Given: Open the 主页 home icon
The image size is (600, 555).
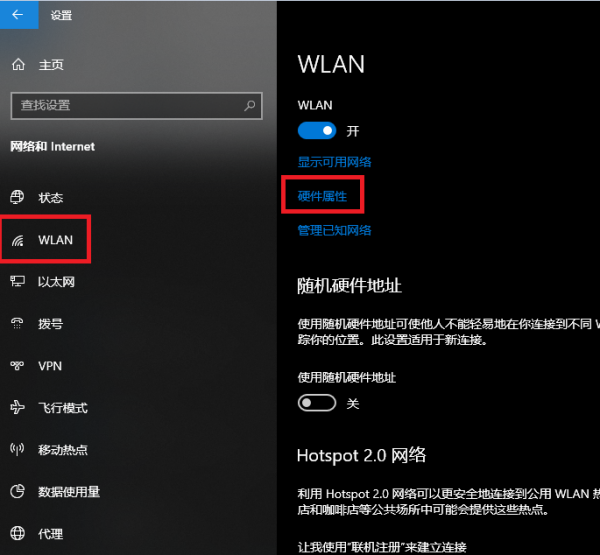Looking at the screenshot, I should coord(18,65).
